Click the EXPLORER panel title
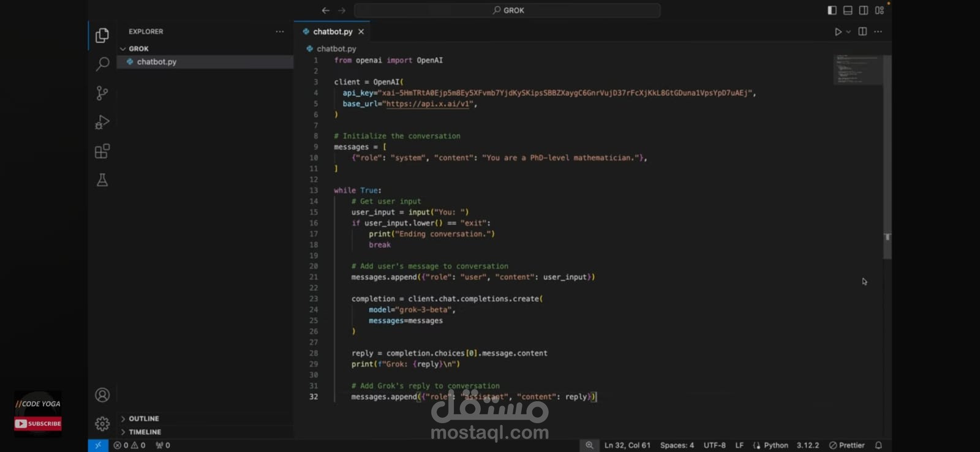 pos(146,32)
